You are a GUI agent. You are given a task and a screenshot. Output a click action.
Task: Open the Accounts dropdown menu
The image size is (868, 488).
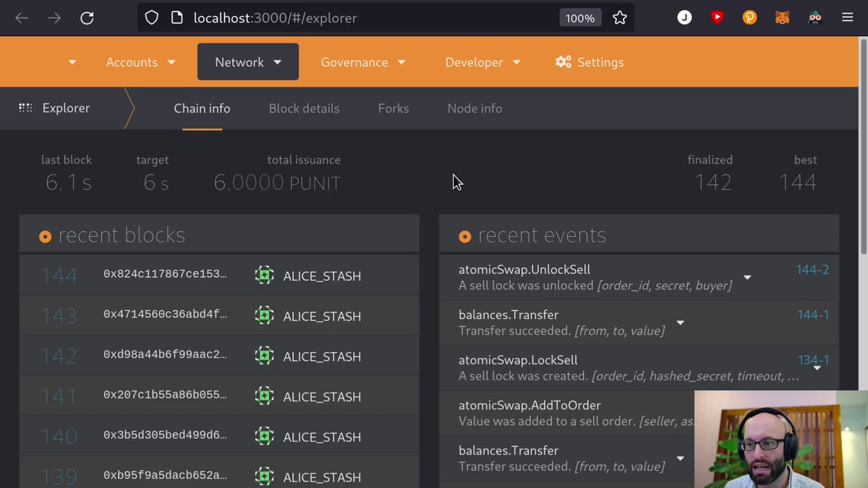tap(141, 62)
